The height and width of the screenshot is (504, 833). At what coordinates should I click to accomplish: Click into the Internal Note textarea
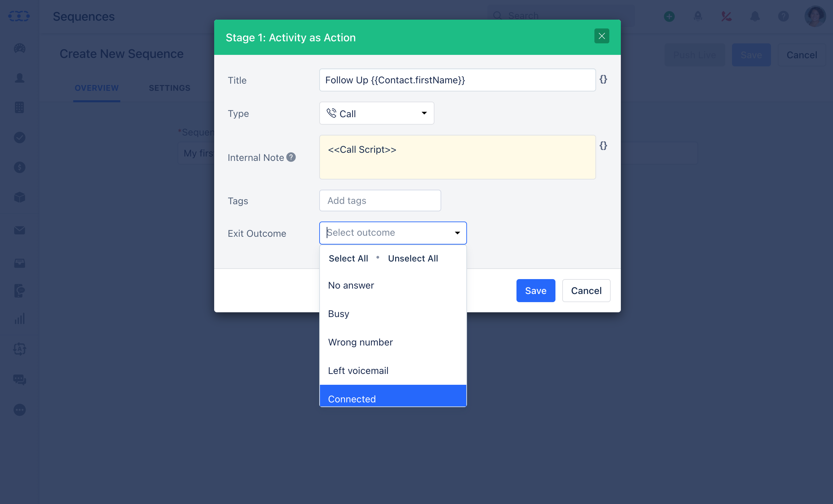457,157
